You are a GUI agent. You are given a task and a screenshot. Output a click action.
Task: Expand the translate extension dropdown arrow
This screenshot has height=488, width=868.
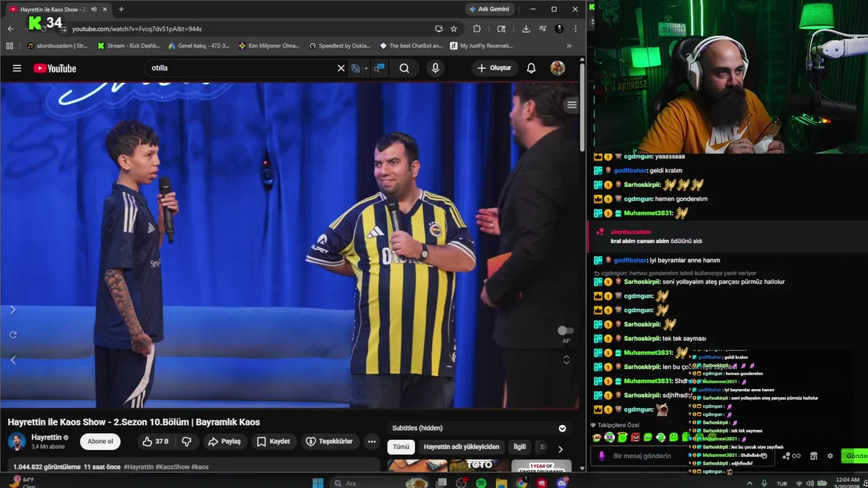point(366,68)
